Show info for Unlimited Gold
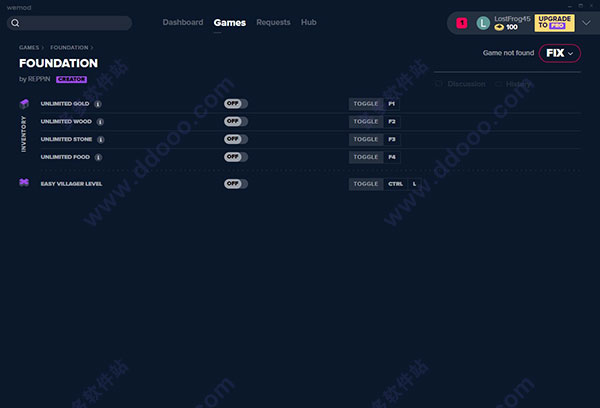This screenshot has width=600, height=408. 98,104
